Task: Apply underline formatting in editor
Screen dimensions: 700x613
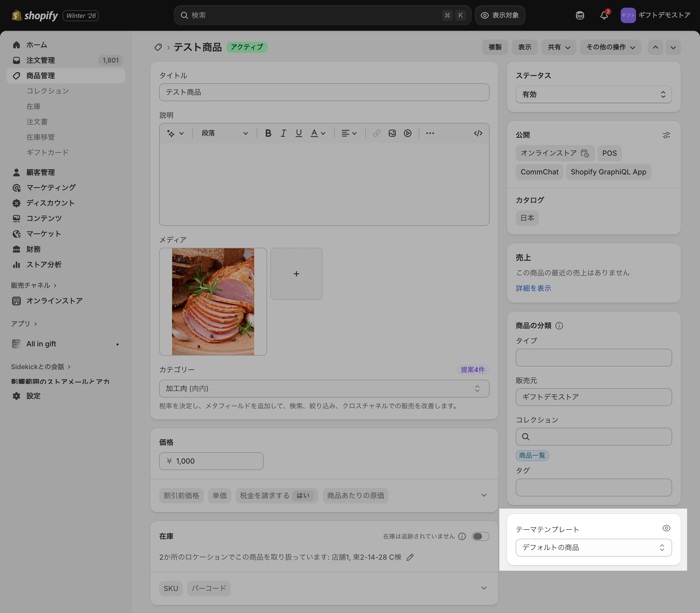Action: (299, 133)
